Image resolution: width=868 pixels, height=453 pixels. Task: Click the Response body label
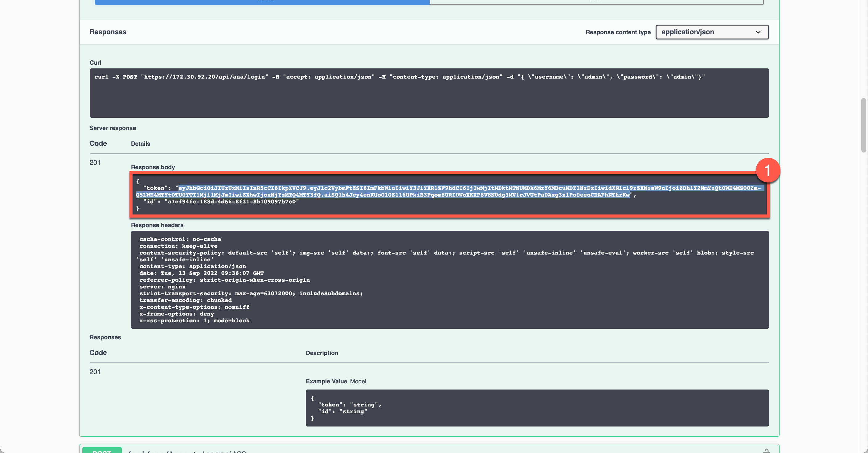point(153,167)
